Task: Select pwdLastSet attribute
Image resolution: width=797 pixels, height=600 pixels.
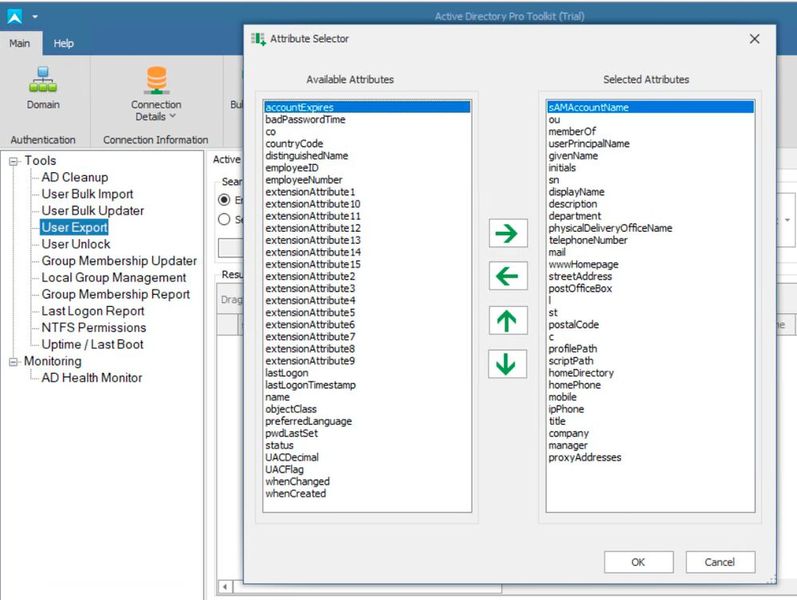Action: tap(291, 433)
